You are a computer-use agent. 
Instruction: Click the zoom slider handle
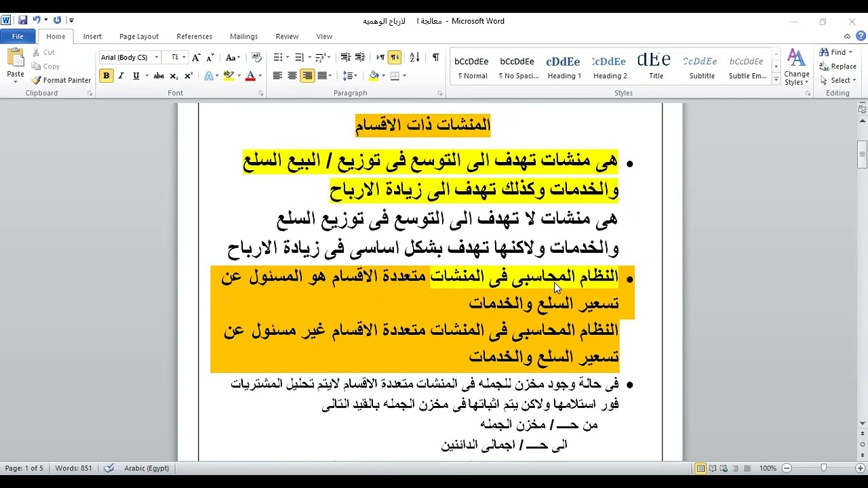(823, 468)
